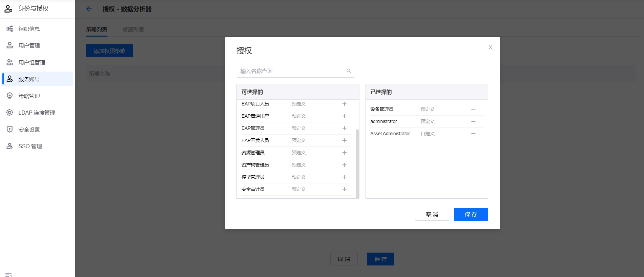Click the 组织信息 sidebar icon

[10, 29]
